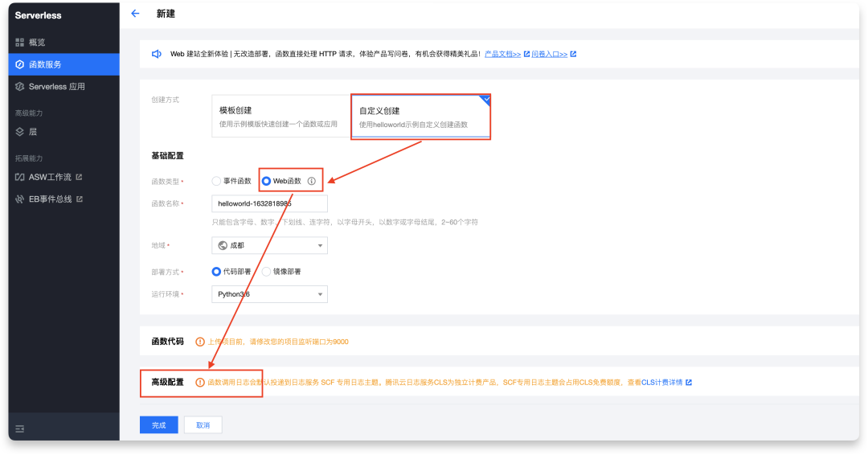Click the 基础配置 heading

(x=168, y=155)
